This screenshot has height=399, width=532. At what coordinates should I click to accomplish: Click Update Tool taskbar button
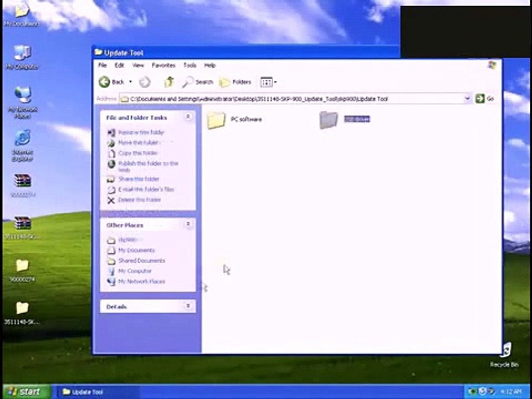[99, 392]
